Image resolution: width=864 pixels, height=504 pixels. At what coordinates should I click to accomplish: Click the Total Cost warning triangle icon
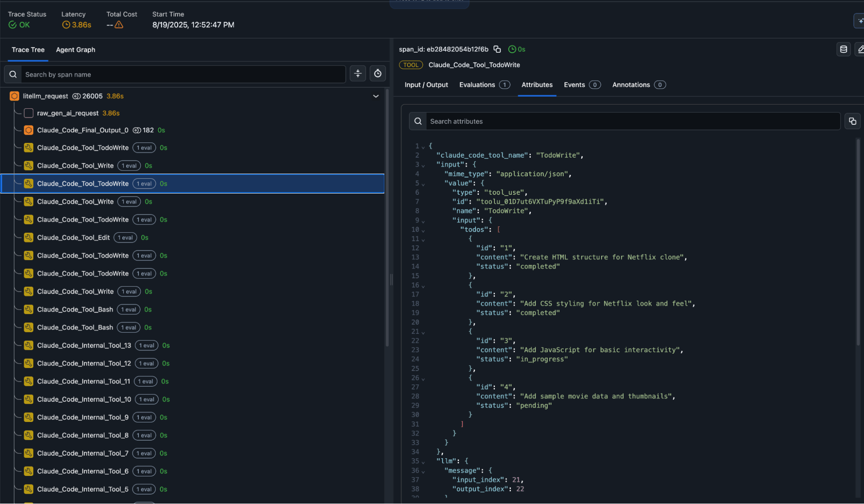coord(119,25)
